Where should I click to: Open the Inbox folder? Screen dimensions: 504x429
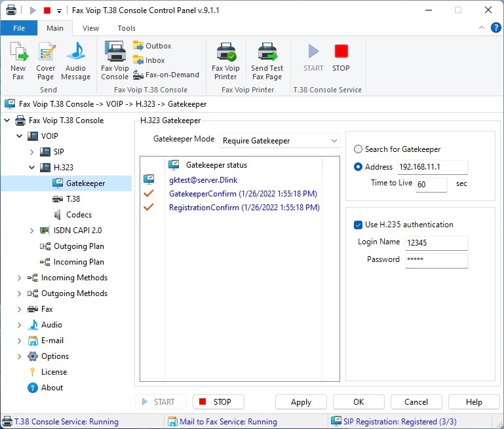(149, 60)
